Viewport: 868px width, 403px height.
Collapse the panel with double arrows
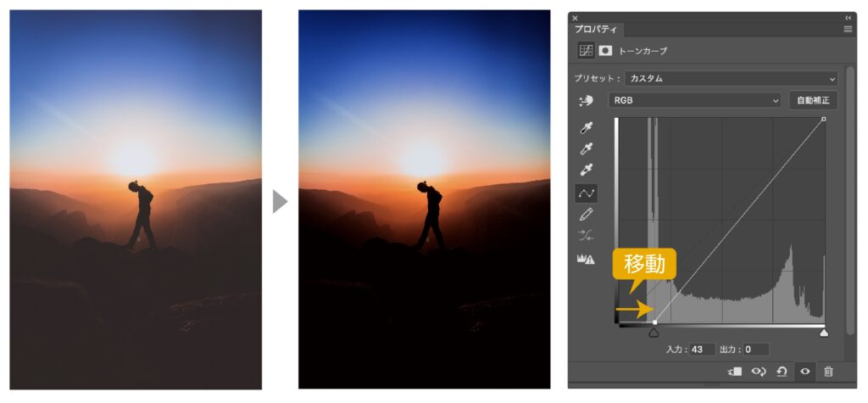[848, 18]
